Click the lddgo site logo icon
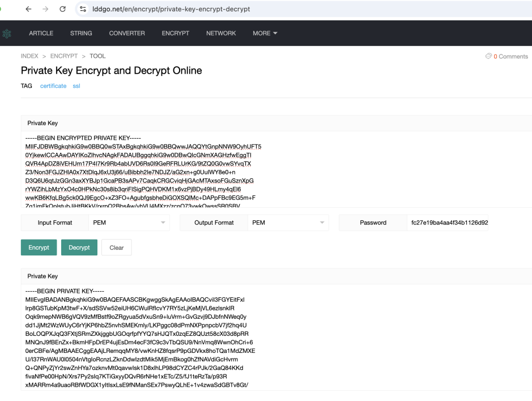The image size is (532, 401). click(7, 33)
